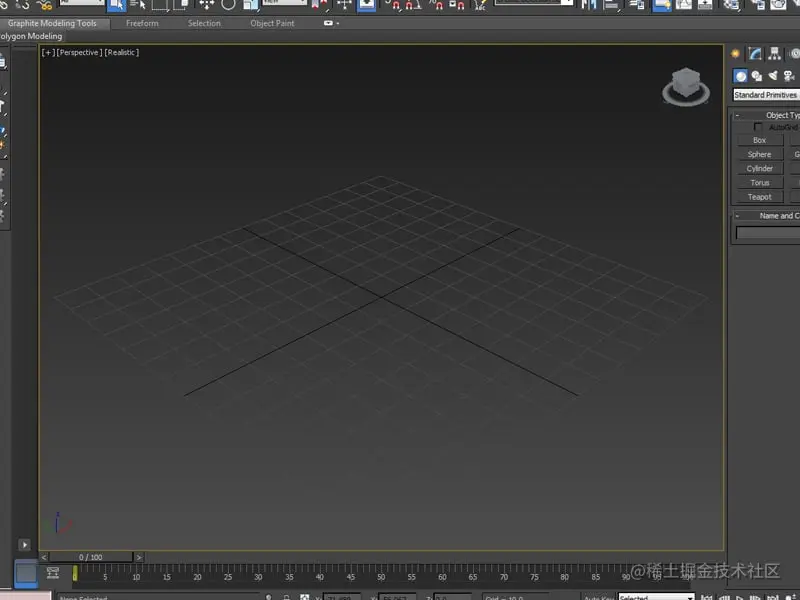Select the Select and Move tool
The image size is (800, 600).
tap(207, 6)
